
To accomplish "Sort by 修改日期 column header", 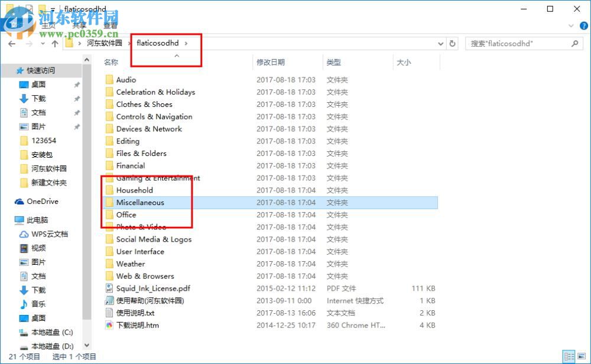I will point(271,62).
